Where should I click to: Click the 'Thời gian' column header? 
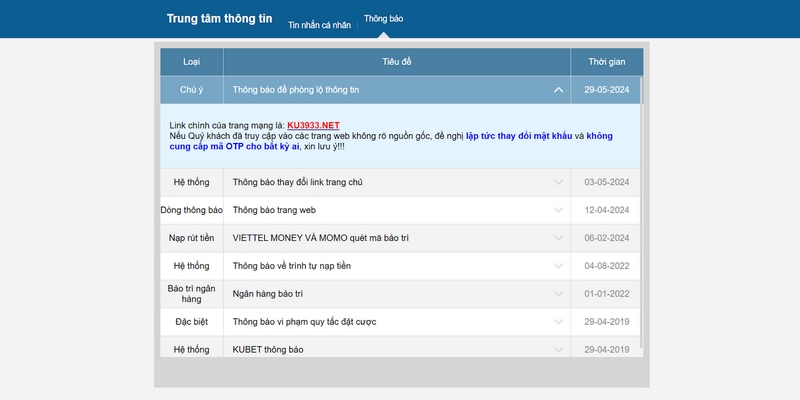(x=606, y=62)
